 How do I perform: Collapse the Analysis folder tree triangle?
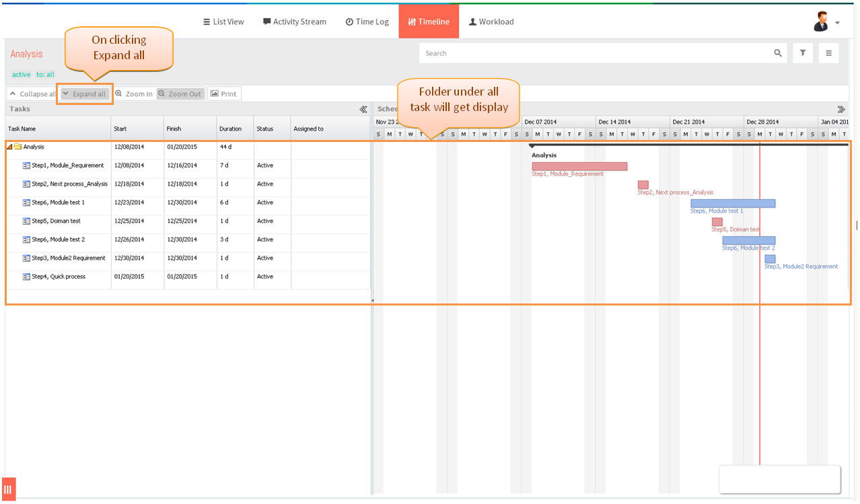point(9,147)
